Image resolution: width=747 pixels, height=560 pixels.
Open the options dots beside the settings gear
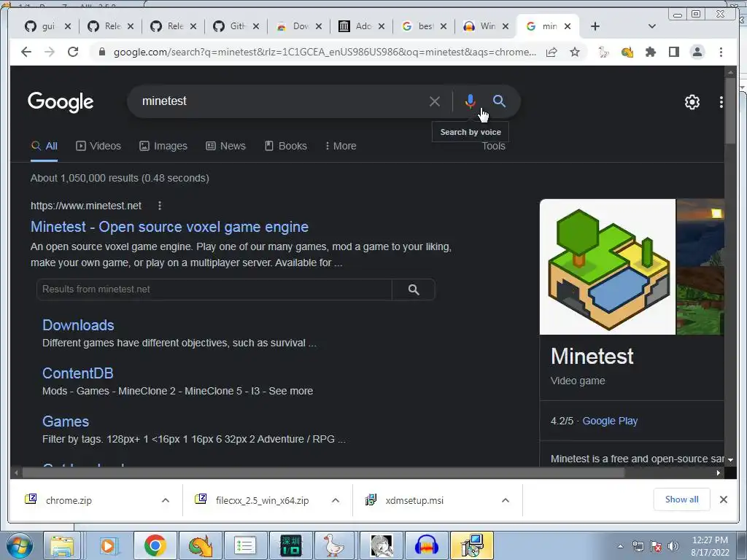click(x=721, y=102)
